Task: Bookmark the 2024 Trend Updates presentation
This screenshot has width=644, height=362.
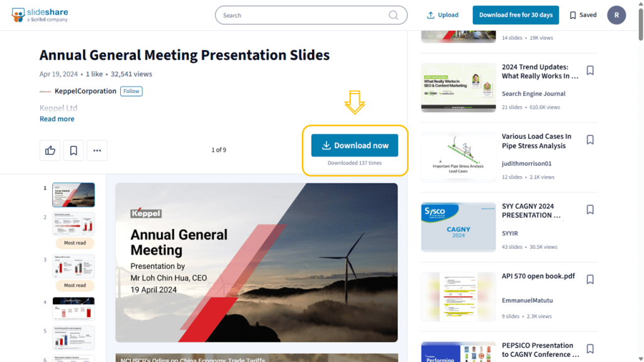Action: coord(590,70)
